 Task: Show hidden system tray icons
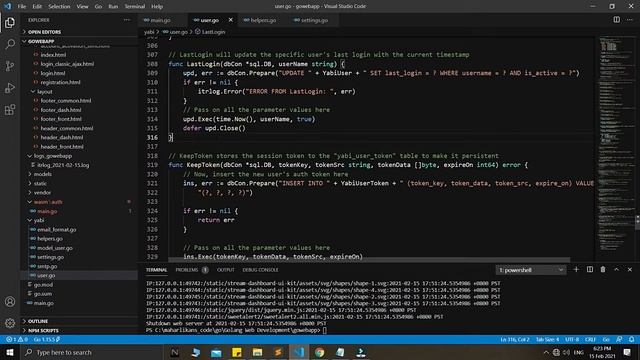point(546,352)
